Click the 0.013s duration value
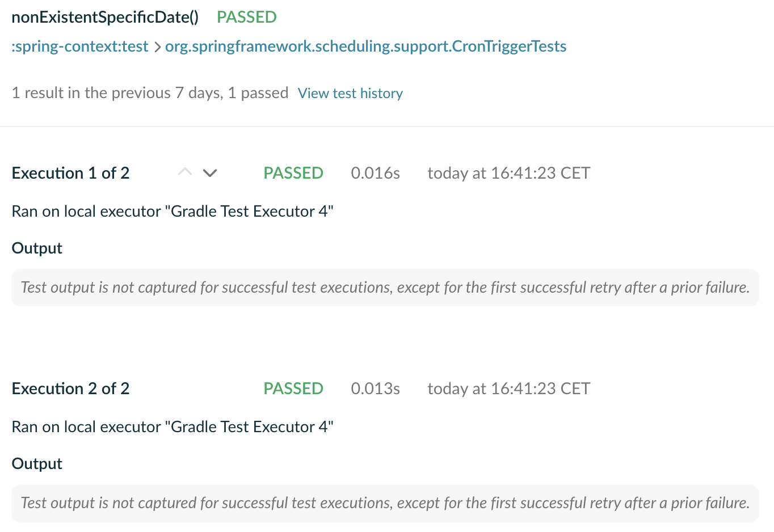This screenshot has width=774, height=532. tap(375, 389)
